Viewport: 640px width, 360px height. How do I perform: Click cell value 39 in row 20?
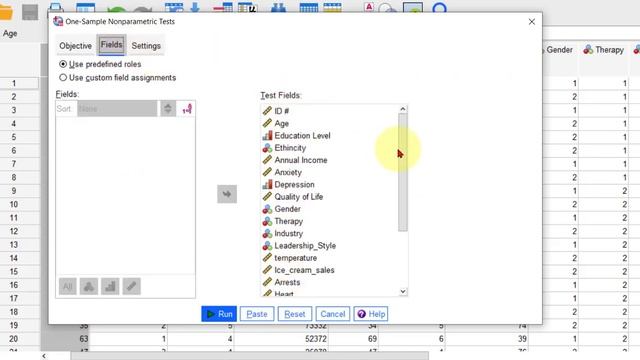pyautogui.click(x=522, y=339)
